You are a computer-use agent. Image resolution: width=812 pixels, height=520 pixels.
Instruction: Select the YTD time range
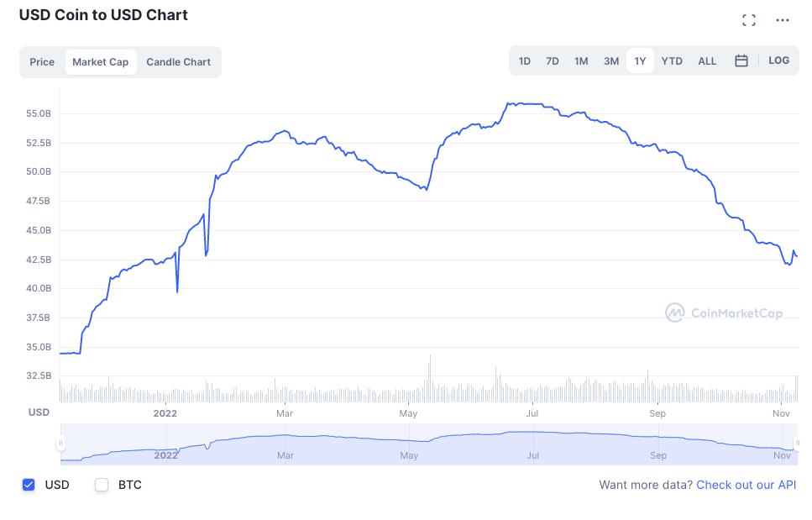pos(672,60)
